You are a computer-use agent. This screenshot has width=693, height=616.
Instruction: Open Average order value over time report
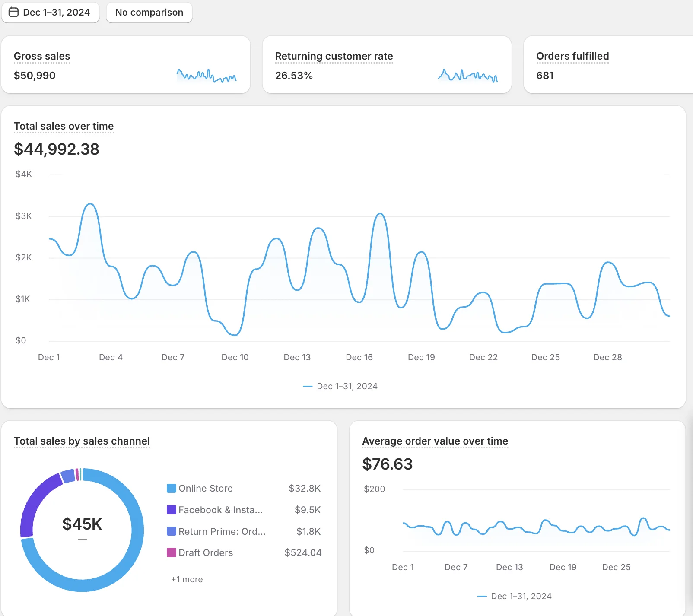pos(435,441)
